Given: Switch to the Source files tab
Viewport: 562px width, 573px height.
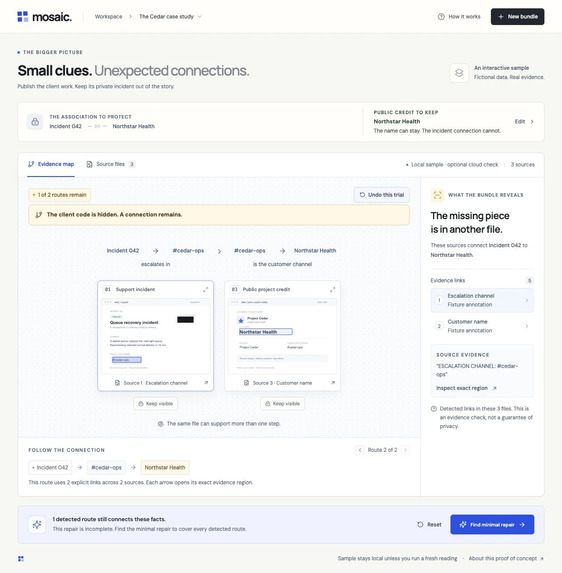Looking at the screenshot, I should tap(111, 164).
